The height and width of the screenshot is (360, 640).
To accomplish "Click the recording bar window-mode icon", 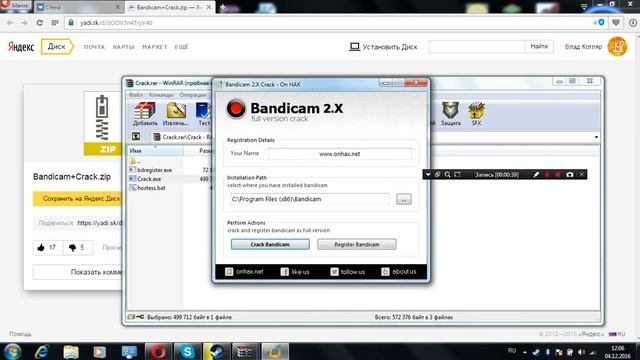I will click(438, 175).
